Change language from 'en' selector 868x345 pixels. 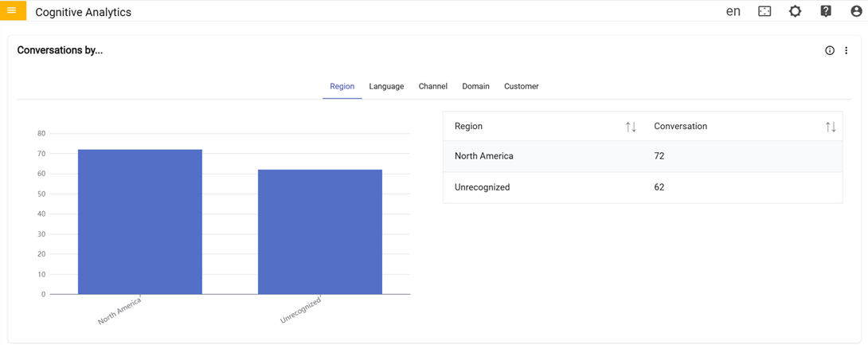tap(733, 11)
